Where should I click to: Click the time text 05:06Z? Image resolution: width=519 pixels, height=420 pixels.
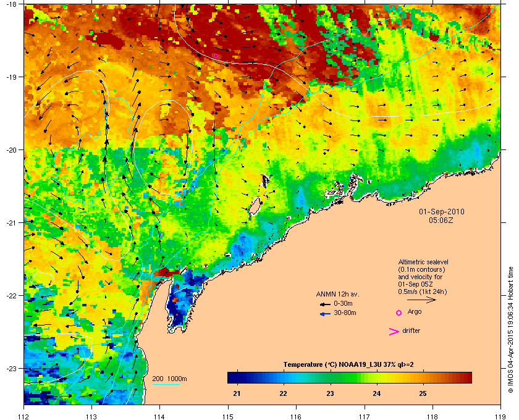tap(441, 220)
